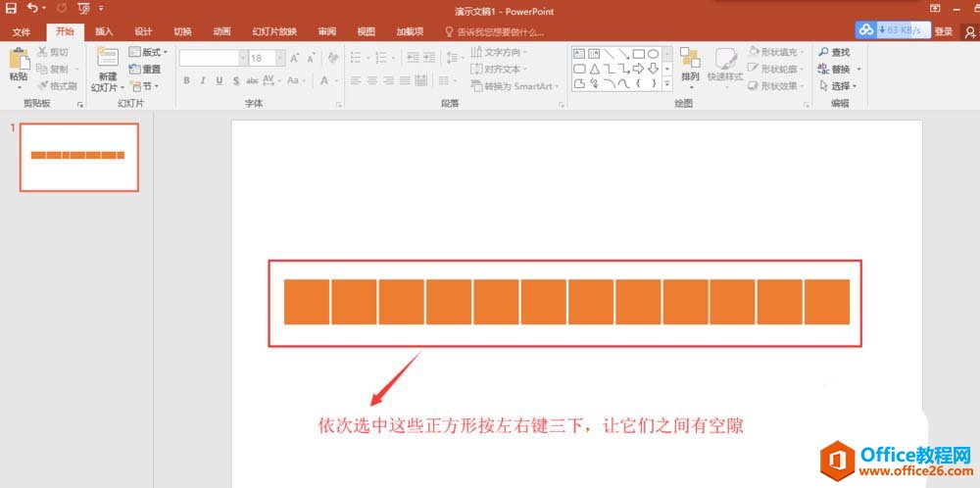This screenshot has height=488, width=980.
Task: Select the text box shape in gallery
Action: (579, 54)
